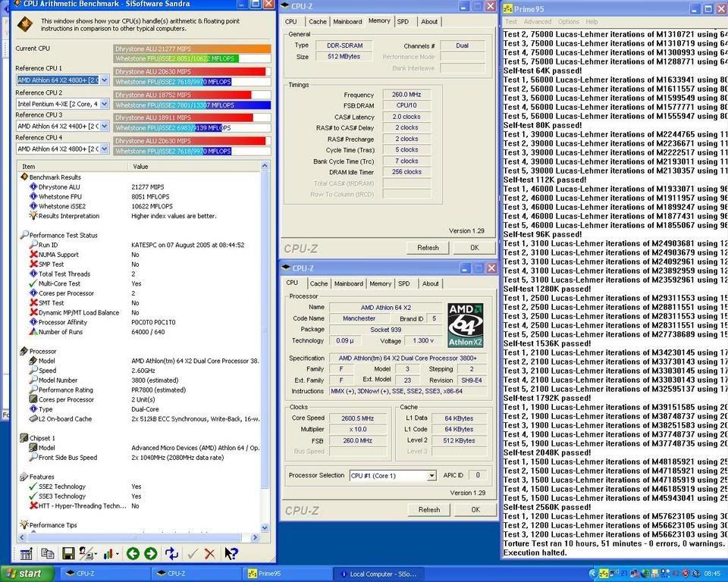This screenshot has height=582, width=728.
Task: Click the Sandra benchmark header diamond icon
Action: [x=24, y=24]
